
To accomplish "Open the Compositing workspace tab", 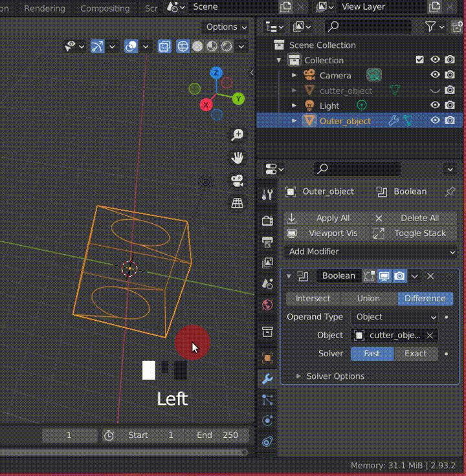I will (105, 8).
